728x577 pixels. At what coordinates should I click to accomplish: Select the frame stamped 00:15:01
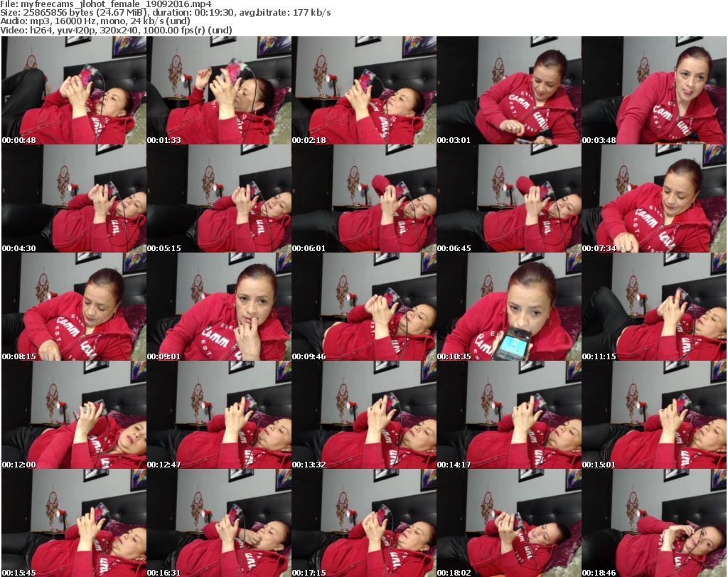click(654, 415)
